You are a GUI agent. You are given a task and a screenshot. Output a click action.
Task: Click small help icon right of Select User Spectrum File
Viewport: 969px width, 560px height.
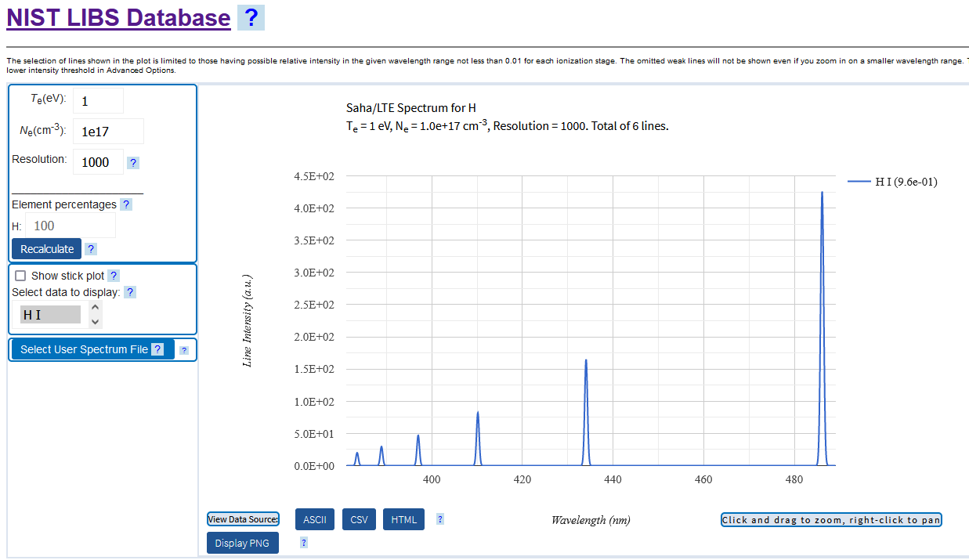184,350
